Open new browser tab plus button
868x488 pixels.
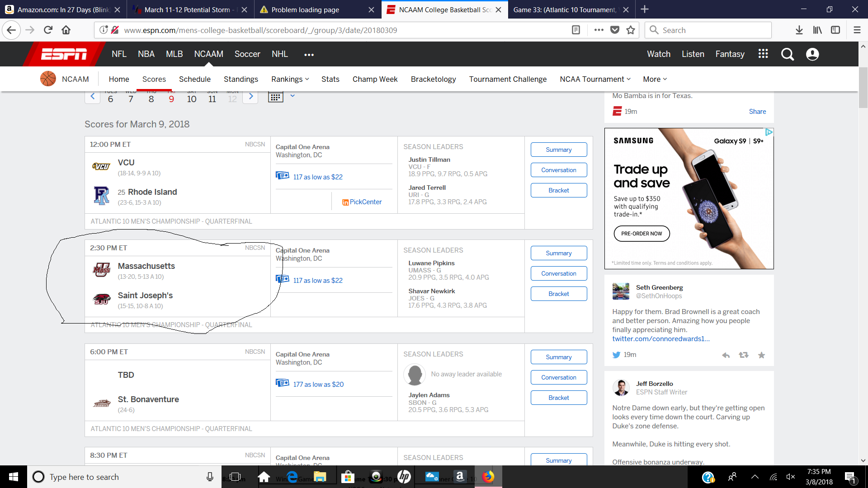(645, 9)
